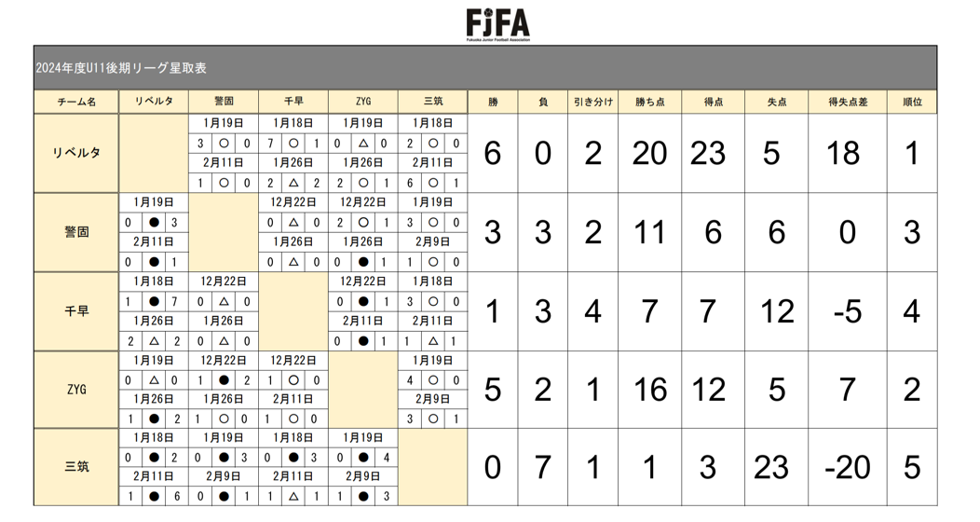This screenshot has width=980, height=522.
Task: Click 千早's goal difference value -5
Action: coord(848,310)
